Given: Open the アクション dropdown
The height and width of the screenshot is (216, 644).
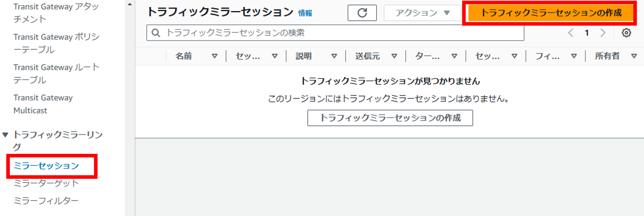Looking at the screenshot, I should point(422,13).
